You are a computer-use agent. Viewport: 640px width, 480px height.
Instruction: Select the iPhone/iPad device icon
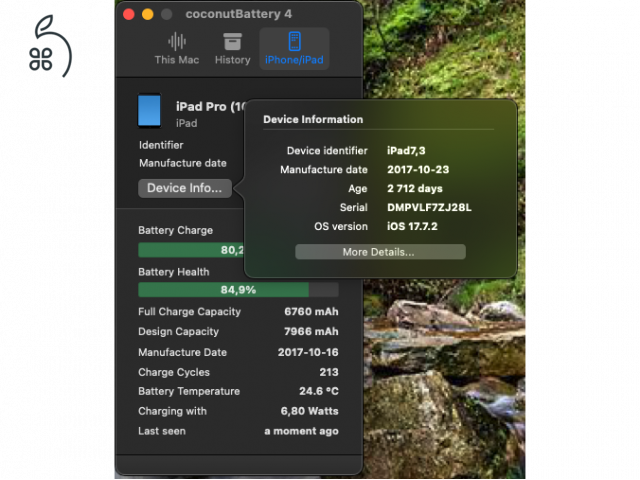click(x=294, y=41)
